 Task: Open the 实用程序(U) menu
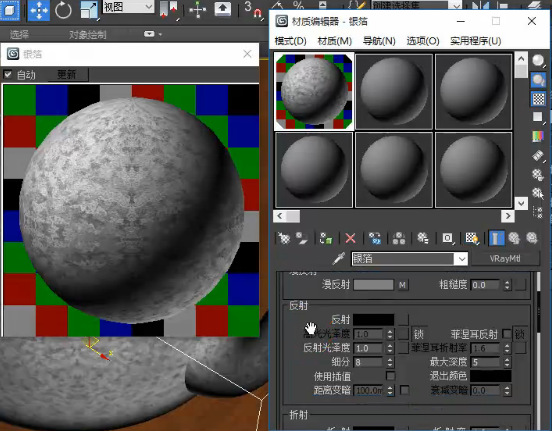tap(476, 41)
